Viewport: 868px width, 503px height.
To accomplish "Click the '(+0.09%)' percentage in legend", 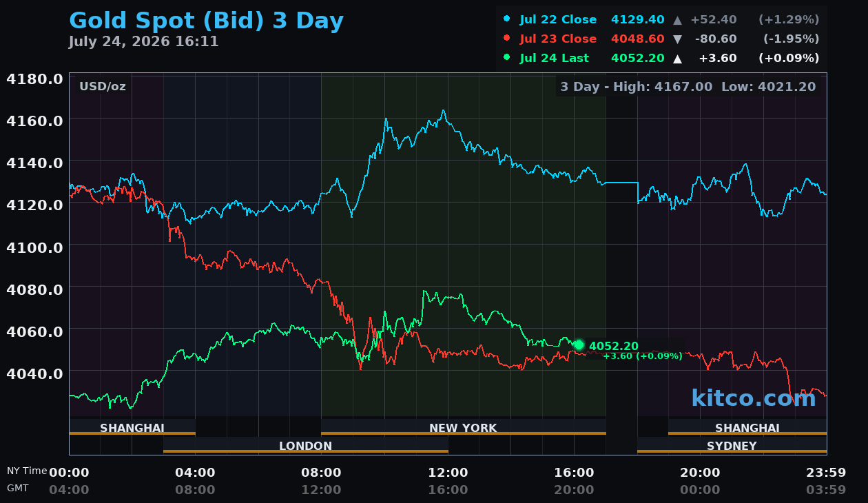I will point(789,58).
